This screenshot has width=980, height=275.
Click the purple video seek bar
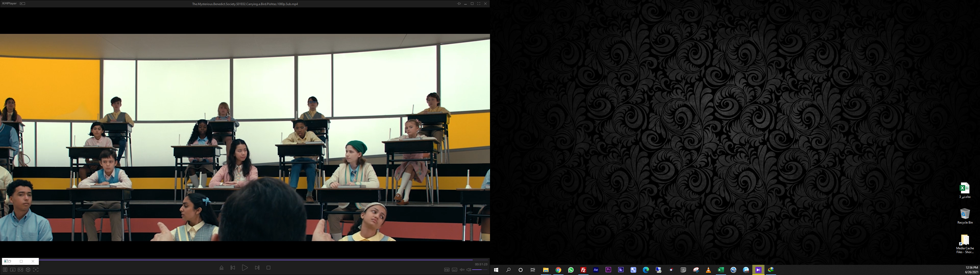point(255,260)
